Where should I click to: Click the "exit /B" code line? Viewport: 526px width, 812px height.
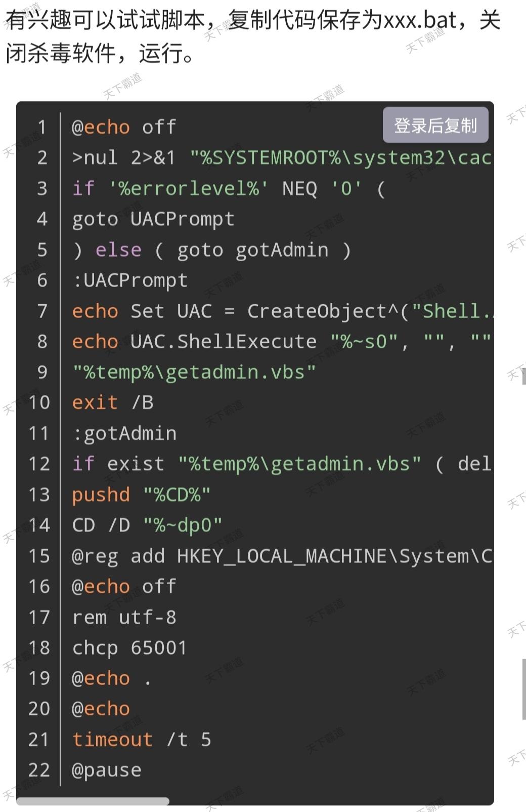pos(113,402)
